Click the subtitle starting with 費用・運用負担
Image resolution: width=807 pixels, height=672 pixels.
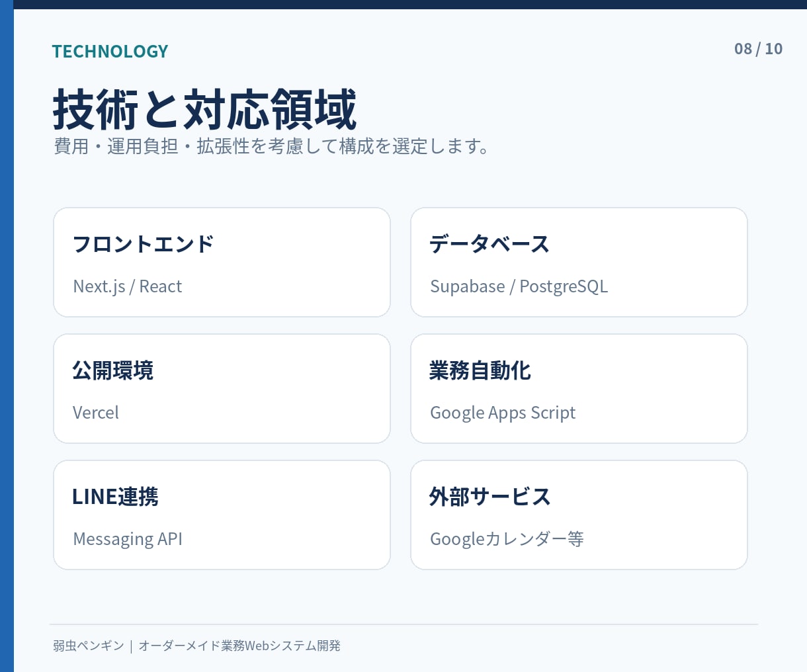(271, 146)
